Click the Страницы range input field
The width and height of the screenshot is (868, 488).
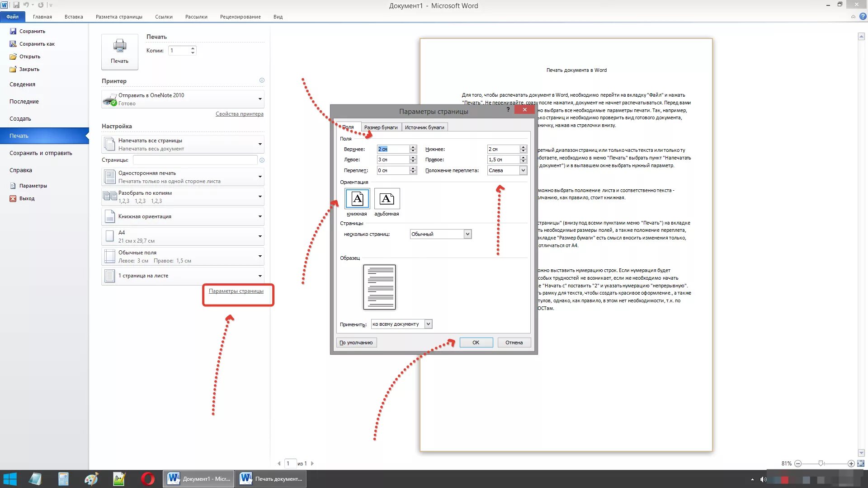pyautogui.click(x=195, y=160)
